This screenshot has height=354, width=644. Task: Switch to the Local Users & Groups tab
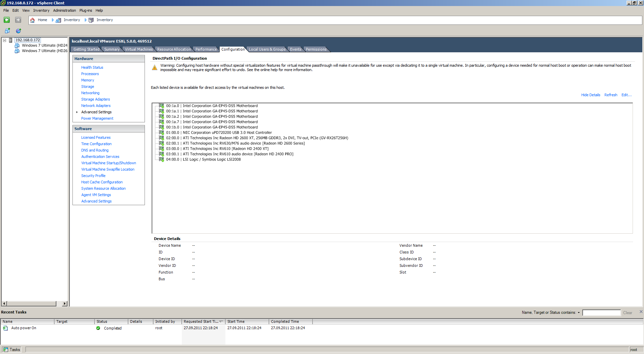[267, 49]
